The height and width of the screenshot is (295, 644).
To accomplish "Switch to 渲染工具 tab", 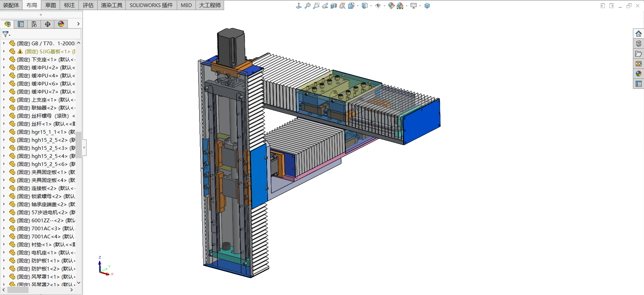I will (112, 5).
